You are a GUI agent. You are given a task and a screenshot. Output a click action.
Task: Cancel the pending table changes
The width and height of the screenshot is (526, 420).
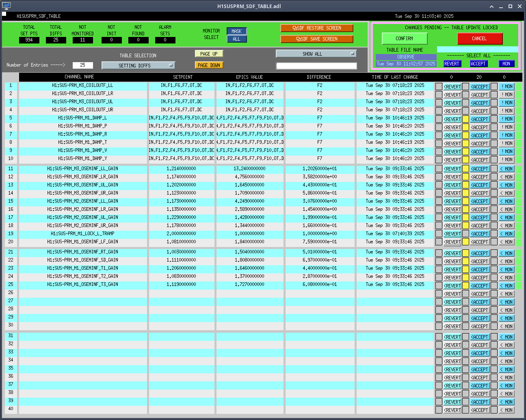coord(479,39)
